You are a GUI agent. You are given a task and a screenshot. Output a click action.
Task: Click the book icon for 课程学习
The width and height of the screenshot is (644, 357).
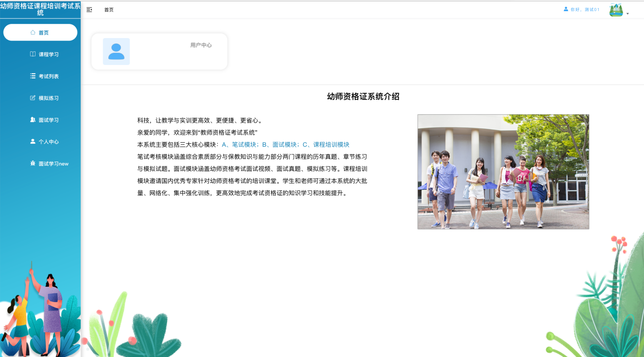(x=33, y=54)
